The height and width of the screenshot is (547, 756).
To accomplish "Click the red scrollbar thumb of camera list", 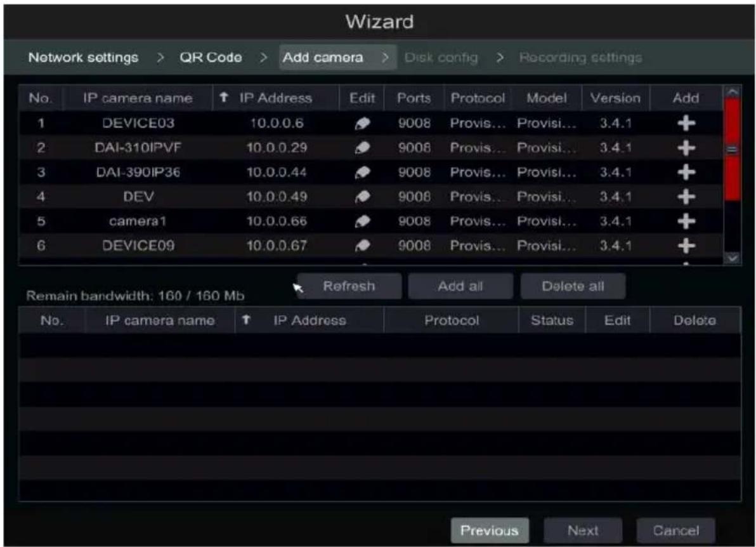I will click(x=733, y=149).
